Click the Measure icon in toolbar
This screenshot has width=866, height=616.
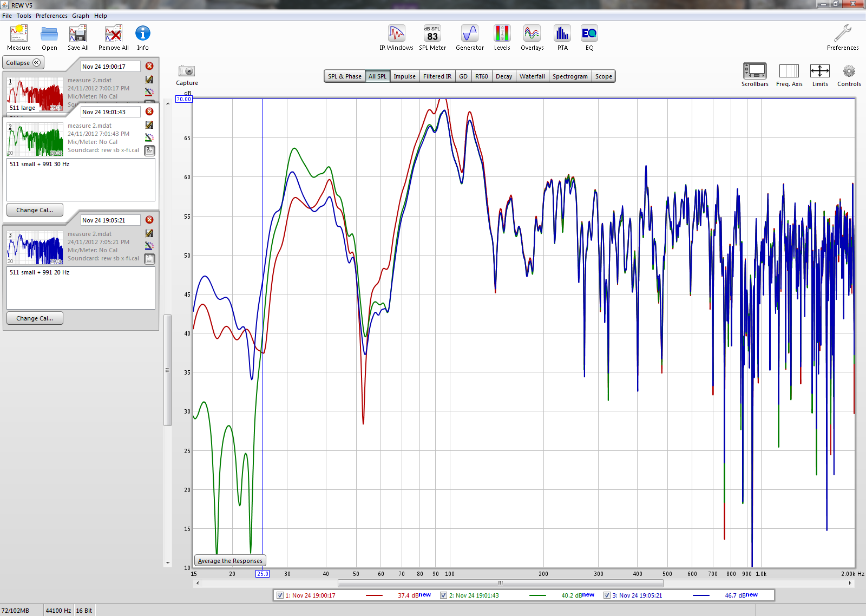[x=19, y=34]
